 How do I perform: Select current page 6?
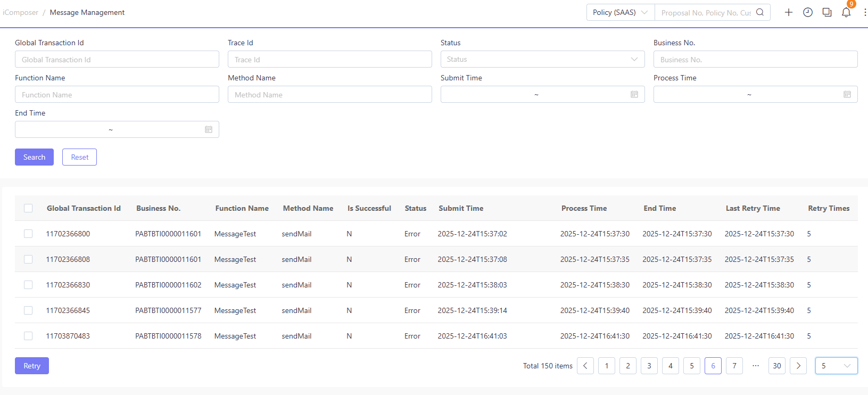click(x=713, y=366)
